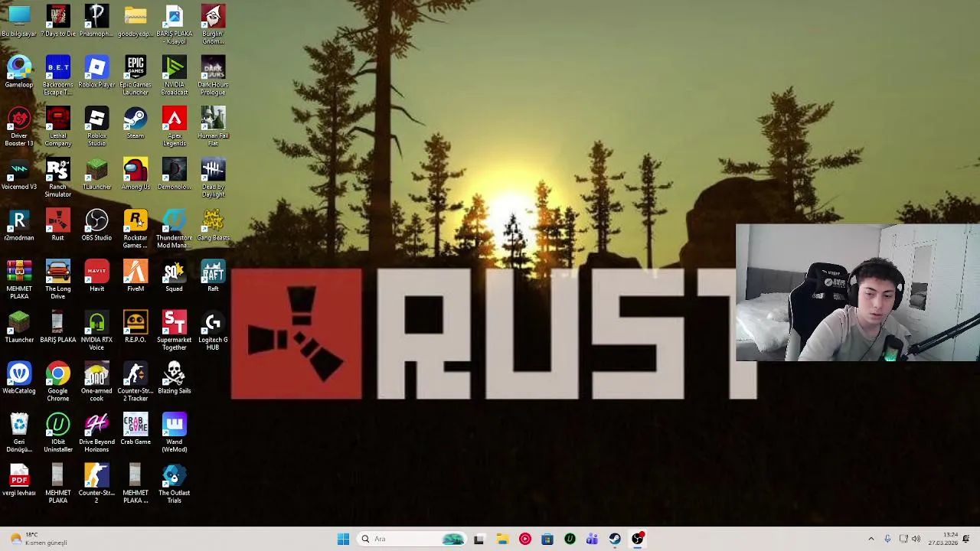Launch The Long Drive shortcut

pos(58,280)
